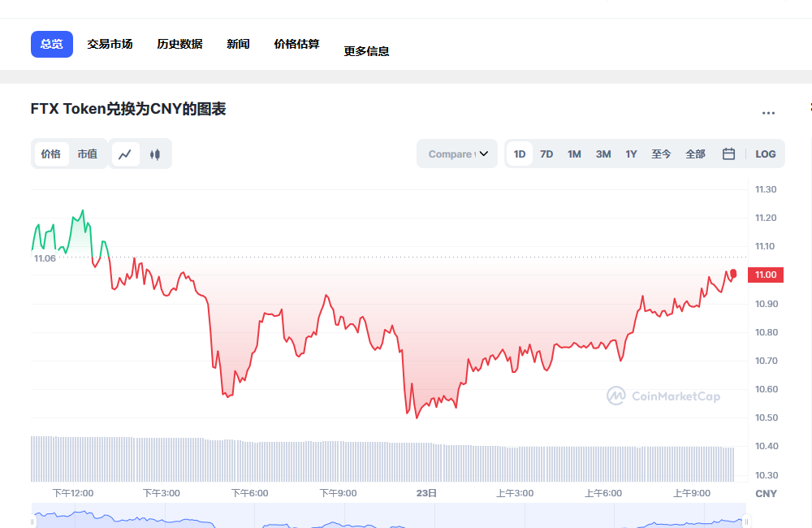Click the right handle of the range navigator
The width and height of the screenshot is (812, 528).
(x=746, y=522)
